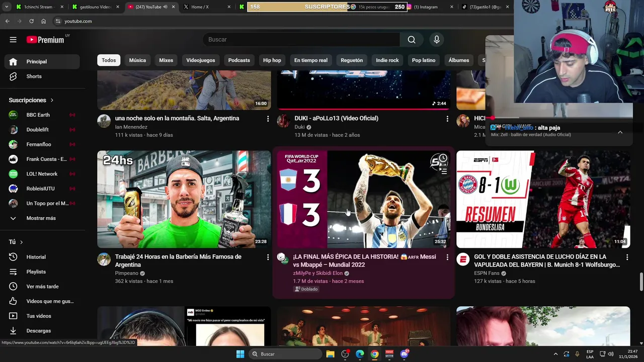Open Windows Start menu

[x=240, y=354]
